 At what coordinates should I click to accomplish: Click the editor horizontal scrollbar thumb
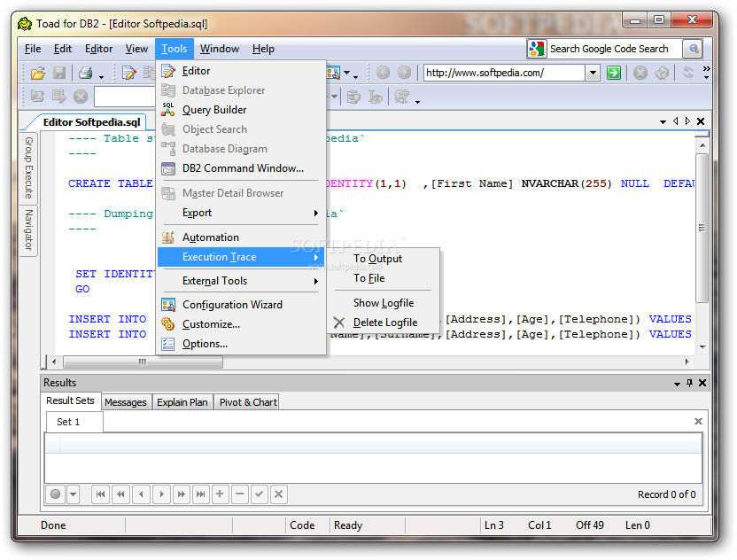(x=143, y=362)
